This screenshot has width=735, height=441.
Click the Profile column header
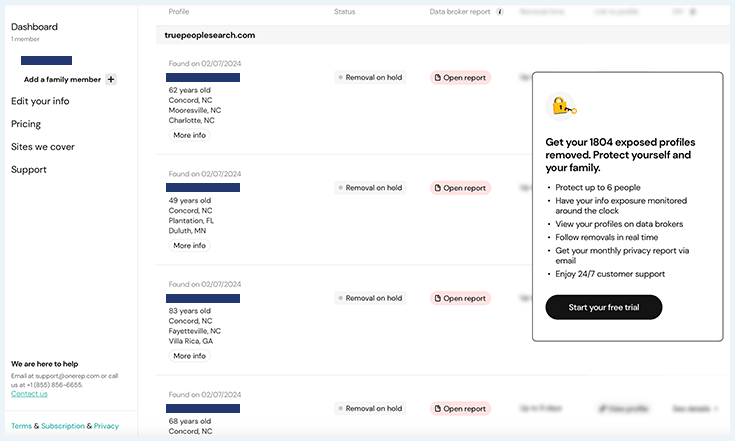click(x=179, y=12)
